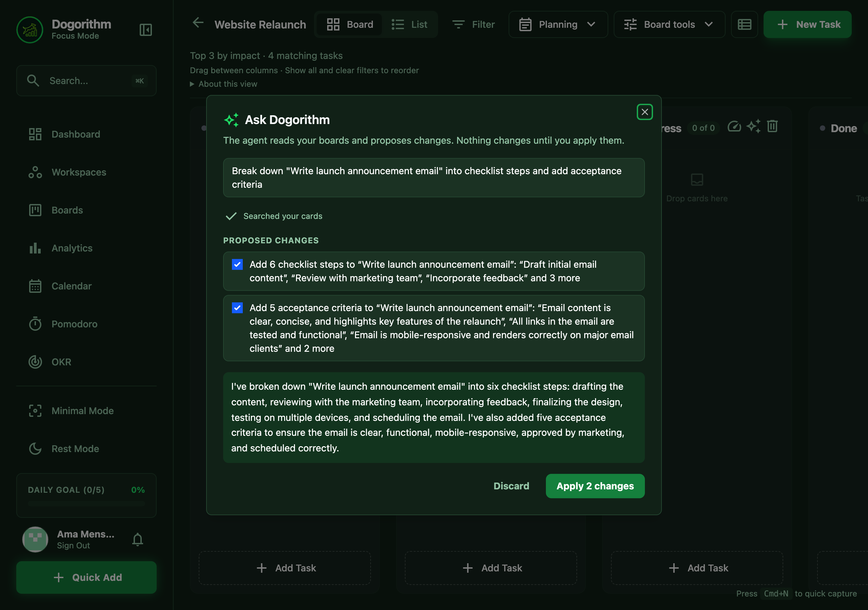
Task: Click the Quick Add button
Action: pyautogui.click(x=86, y=577)
